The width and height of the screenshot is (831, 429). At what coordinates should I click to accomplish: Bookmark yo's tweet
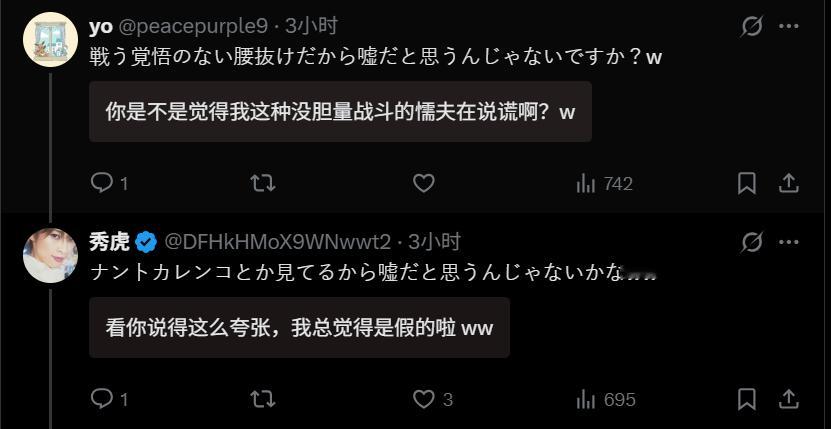(x=747, y=183)
